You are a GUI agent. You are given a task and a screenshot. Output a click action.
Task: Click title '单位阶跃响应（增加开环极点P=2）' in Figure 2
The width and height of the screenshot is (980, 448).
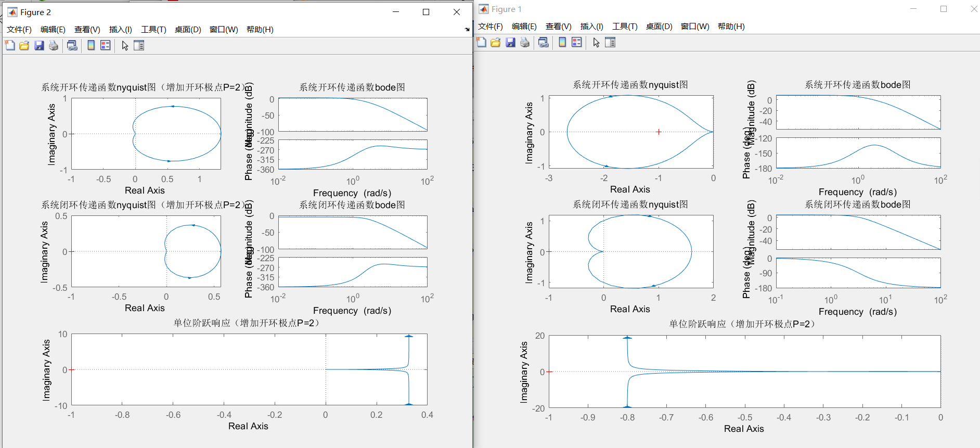247,323
